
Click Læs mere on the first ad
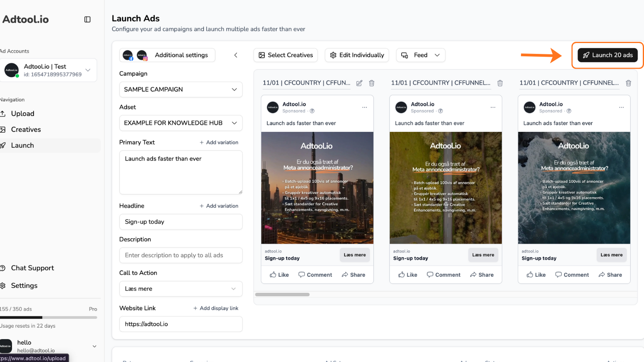coord(355,255)
